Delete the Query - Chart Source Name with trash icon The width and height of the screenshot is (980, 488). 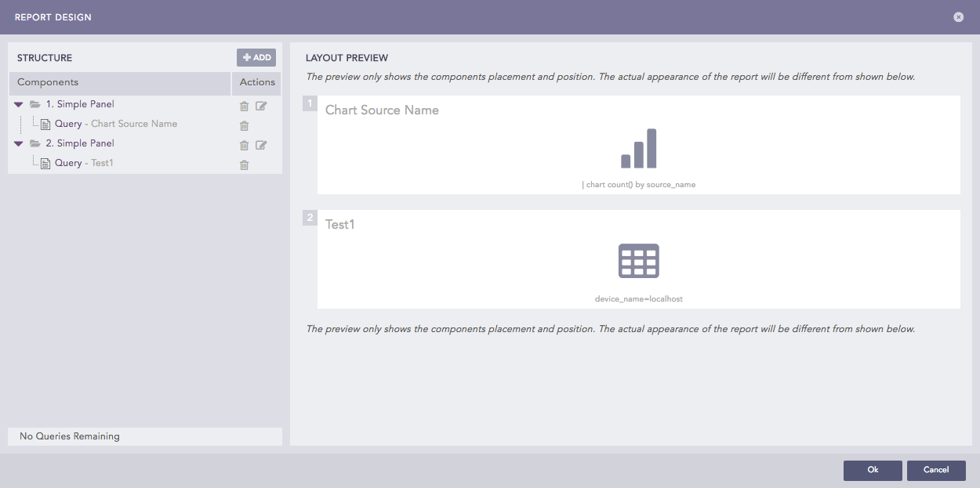244,125
